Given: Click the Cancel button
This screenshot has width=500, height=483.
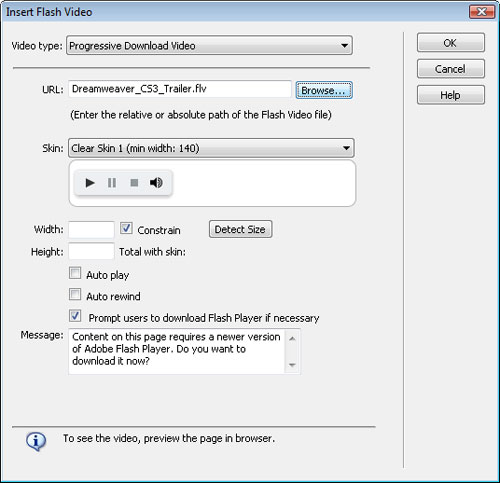Looking at the screenshot, I should tap(451, 69).
